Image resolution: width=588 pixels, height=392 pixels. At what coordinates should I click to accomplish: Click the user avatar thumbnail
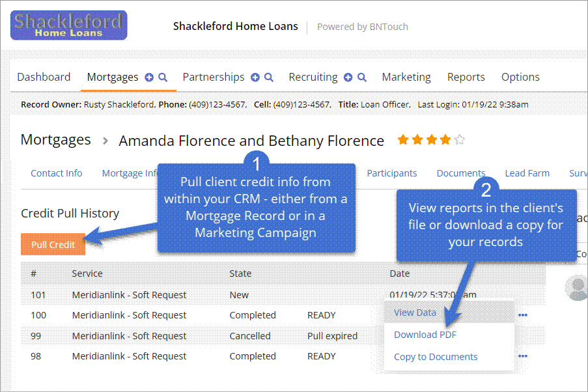coord(576,288)
